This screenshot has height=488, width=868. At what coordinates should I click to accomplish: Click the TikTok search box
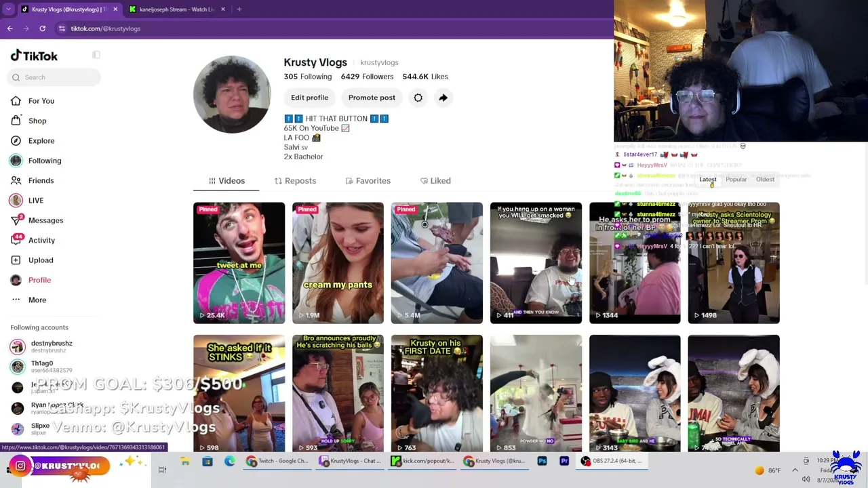pos(55,77)
